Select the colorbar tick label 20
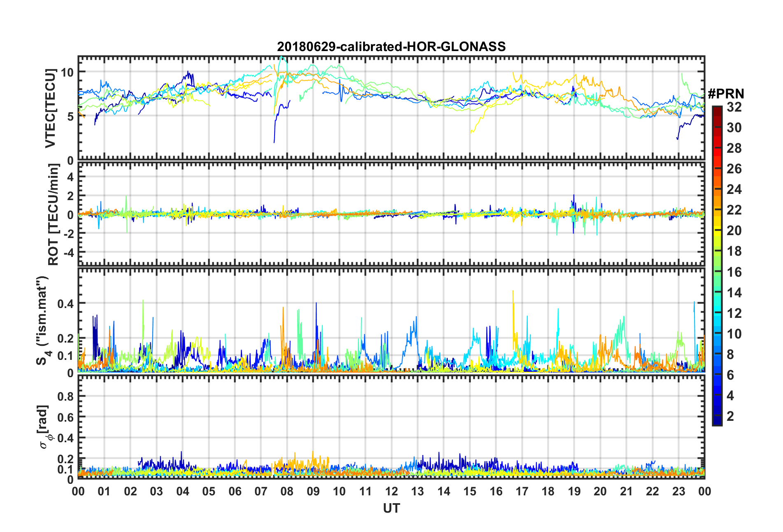This screenshot has width=783, height=532. coord(734,231)
